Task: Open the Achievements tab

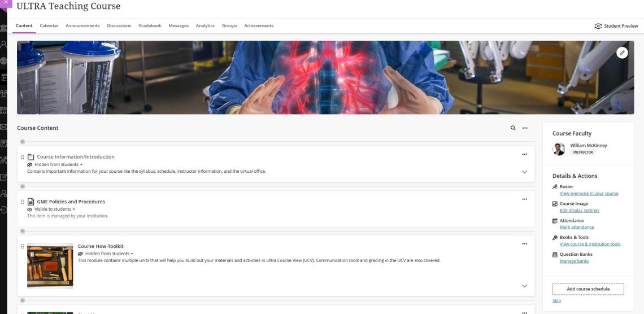Action: click(259, 25)
